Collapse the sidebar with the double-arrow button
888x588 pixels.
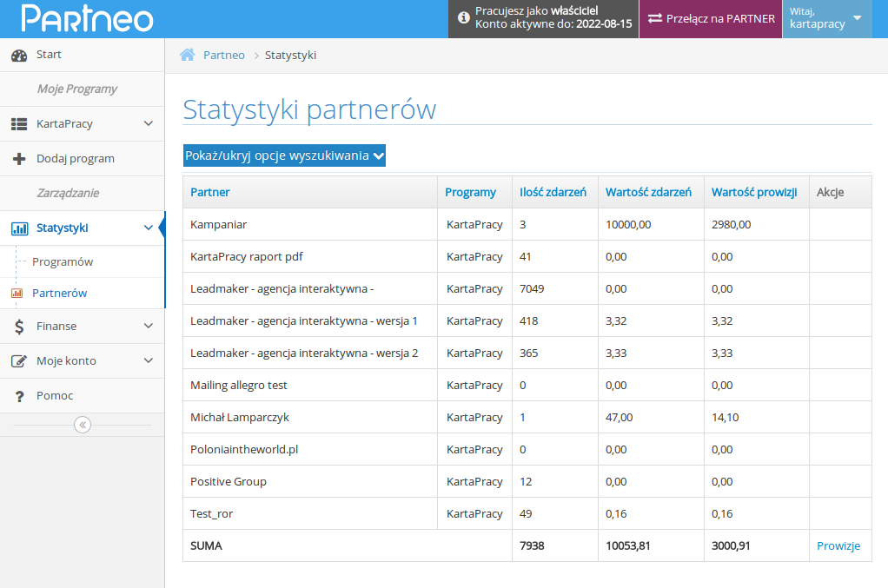pos(83,425)
